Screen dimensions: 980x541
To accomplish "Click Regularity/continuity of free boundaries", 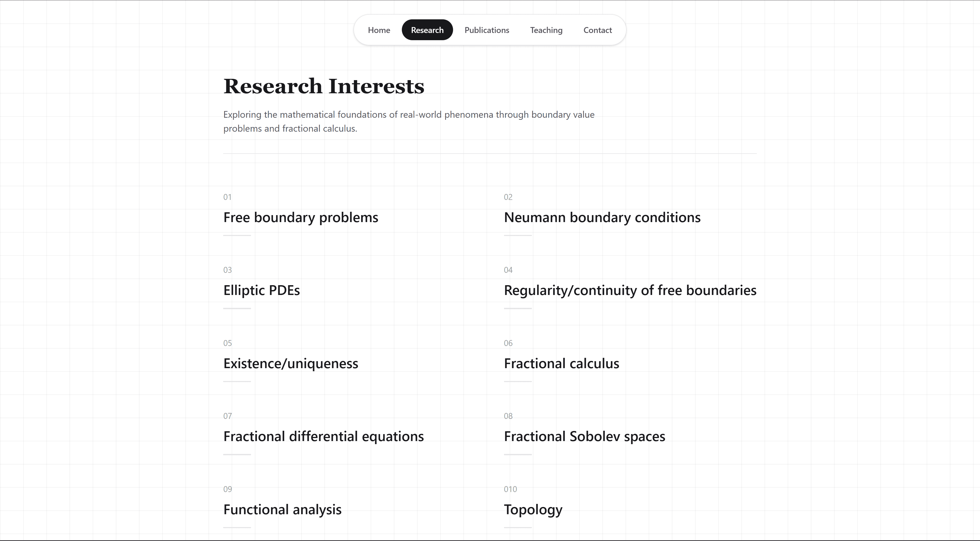I will [x=630, y=290].
